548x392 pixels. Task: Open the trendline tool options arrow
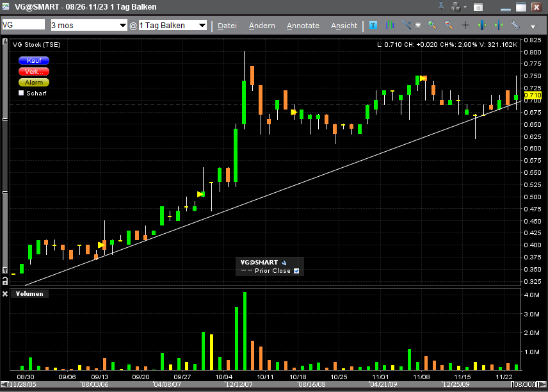[417, 25]
